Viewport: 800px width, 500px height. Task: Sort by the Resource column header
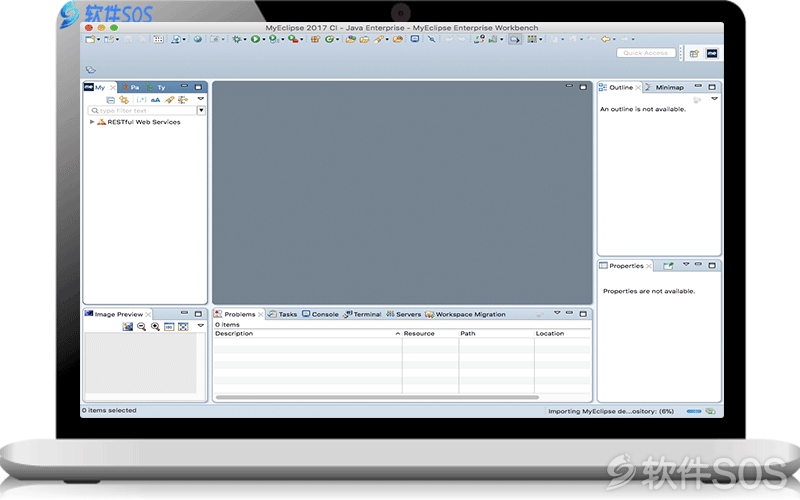(430, 334)
